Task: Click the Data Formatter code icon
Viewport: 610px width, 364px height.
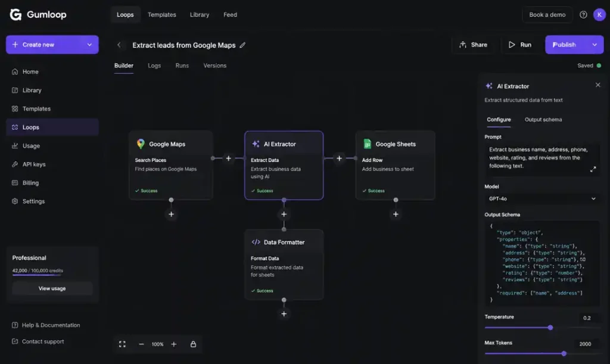Action: [x=256, y=242]
